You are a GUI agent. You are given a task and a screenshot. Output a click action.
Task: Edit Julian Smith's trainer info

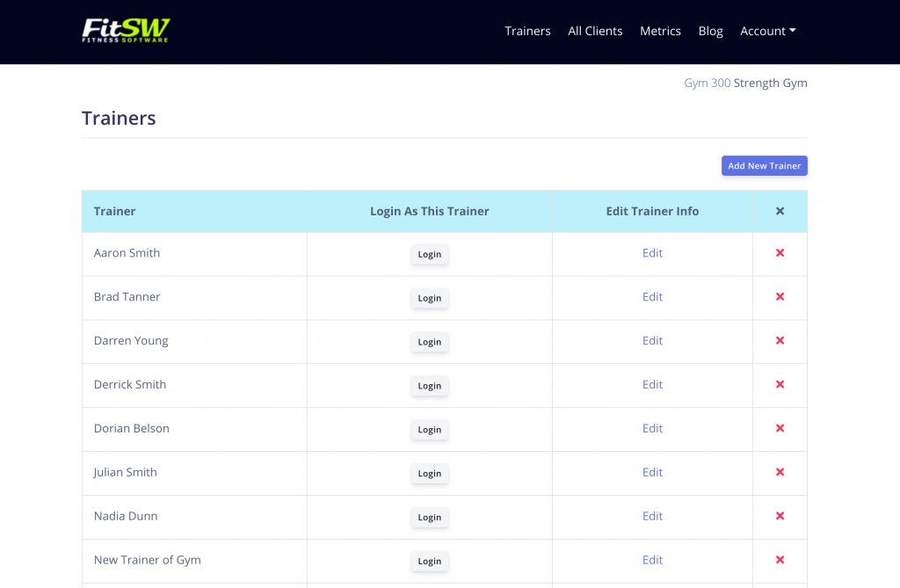652,473
